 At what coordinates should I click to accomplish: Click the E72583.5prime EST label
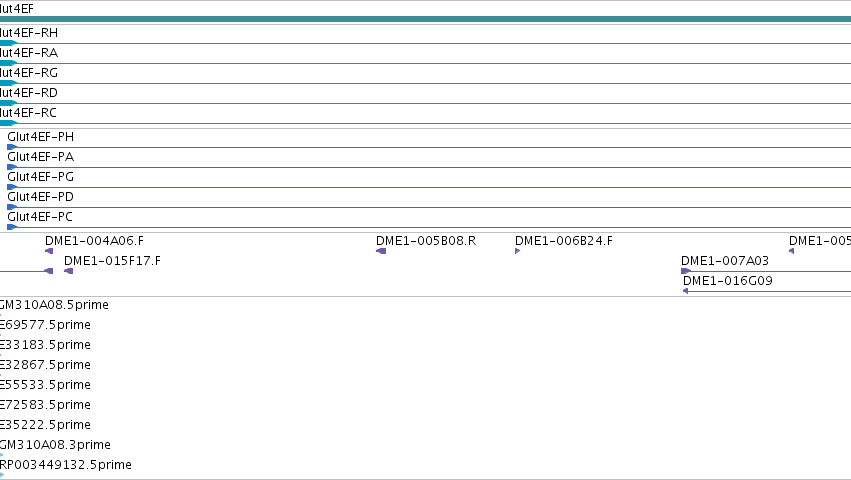(x=46, y=405)
